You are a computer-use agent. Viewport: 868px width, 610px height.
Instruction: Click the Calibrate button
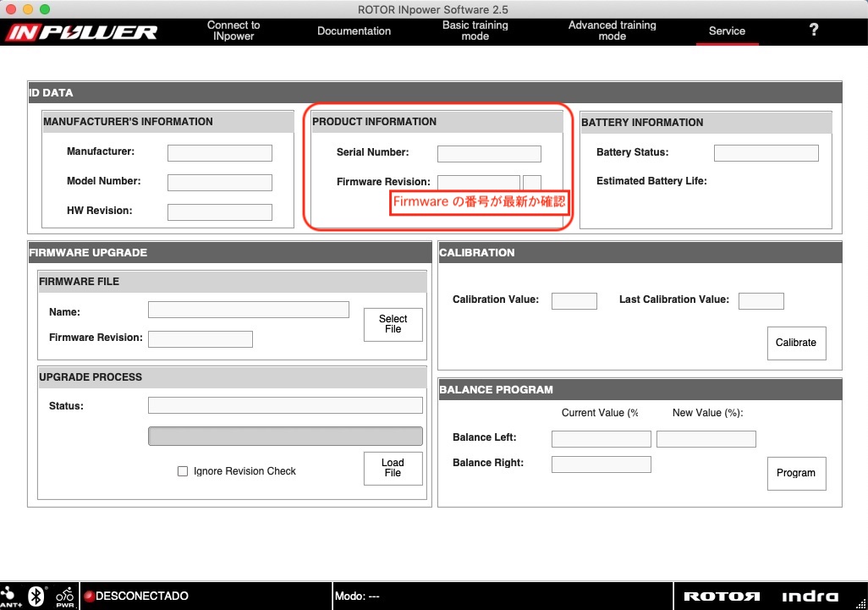(796, 343)
